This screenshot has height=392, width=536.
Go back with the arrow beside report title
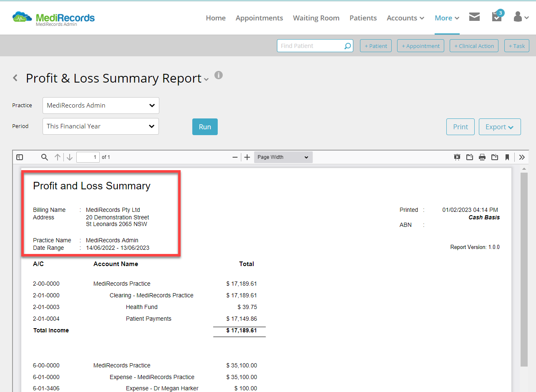click(x=15, y=78)
